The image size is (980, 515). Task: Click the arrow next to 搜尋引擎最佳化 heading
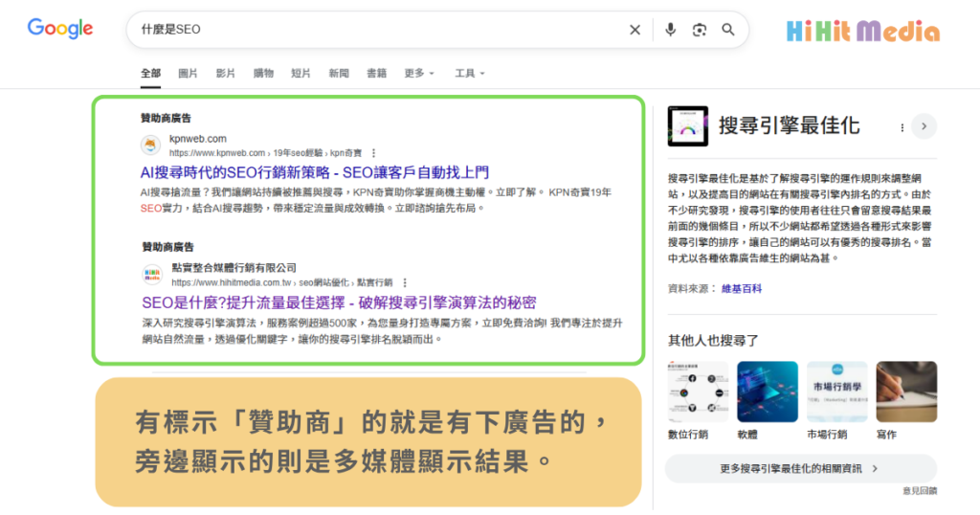[x=924, y=125]
